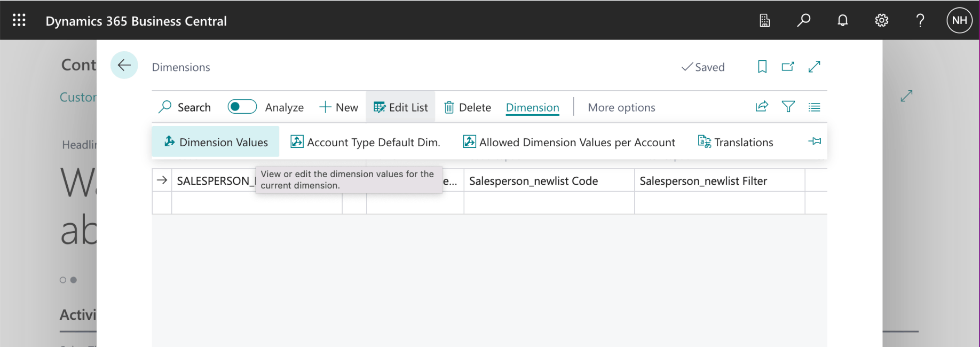Select Dimension Values action
The image size is (980, 347).
pyautogui.click(x=216, y=142)
